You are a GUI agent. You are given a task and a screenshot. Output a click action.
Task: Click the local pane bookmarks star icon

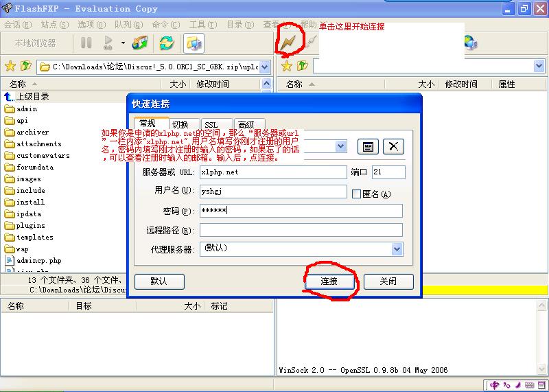10,66
